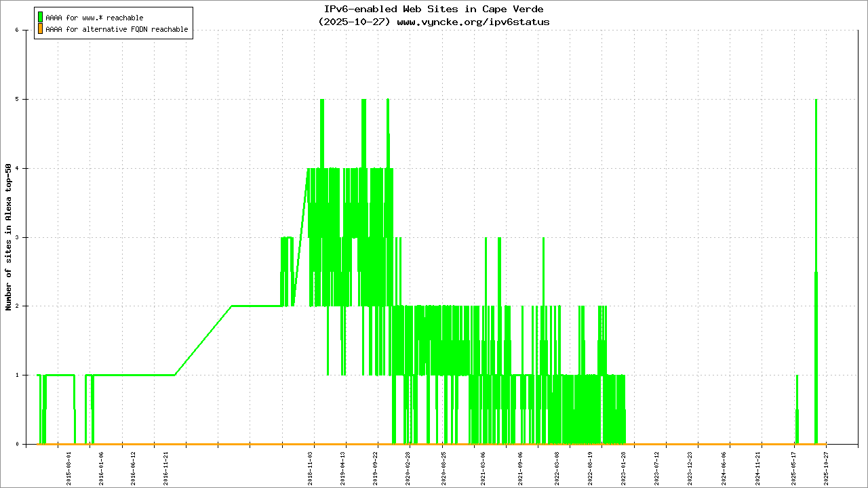Viewport: 868px width, 488px height.
Task: Select the 'AAAA for www.* reachable' legend label
Action: 94,18
